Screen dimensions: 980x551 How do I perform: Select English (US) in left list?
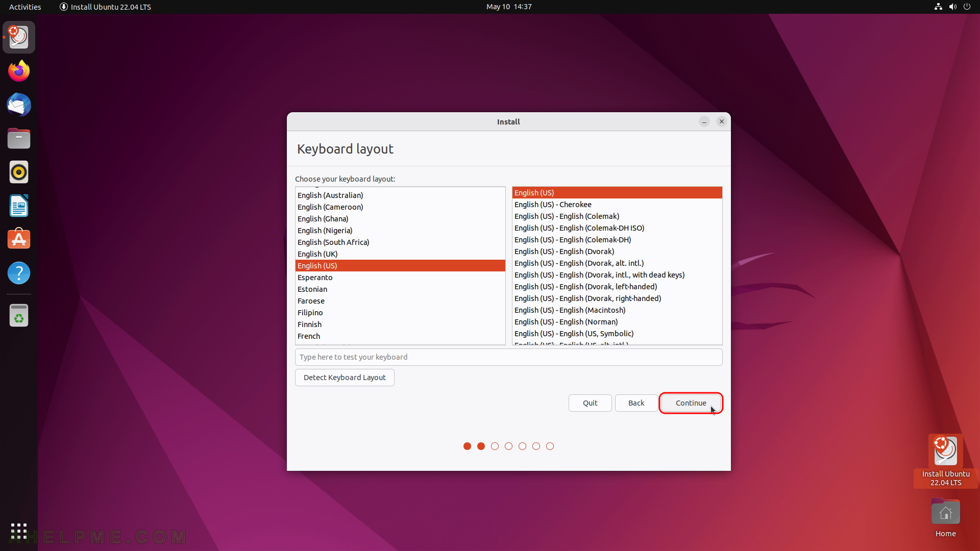(x=400, y=266)
